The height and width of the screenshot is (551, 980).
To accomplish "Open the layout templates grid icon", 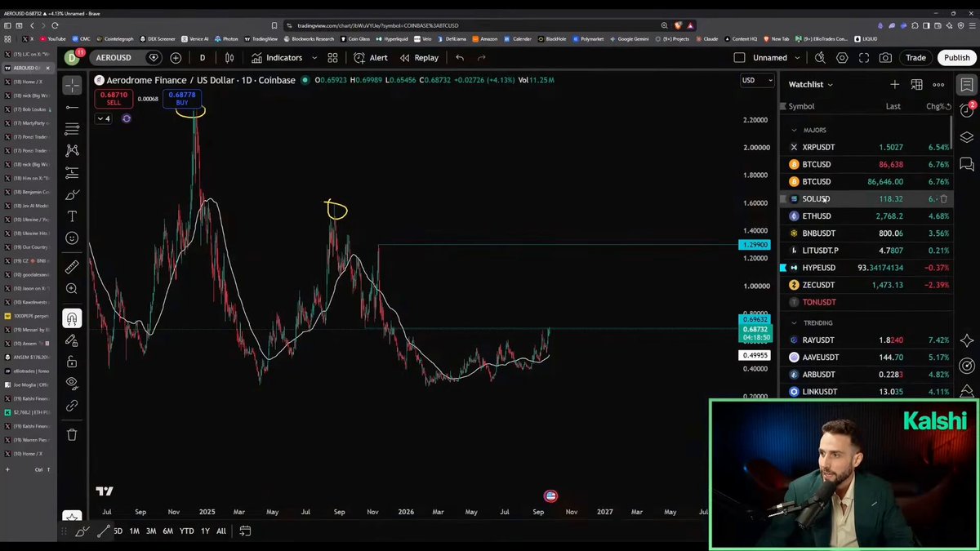I will click(x=332, y=58).
